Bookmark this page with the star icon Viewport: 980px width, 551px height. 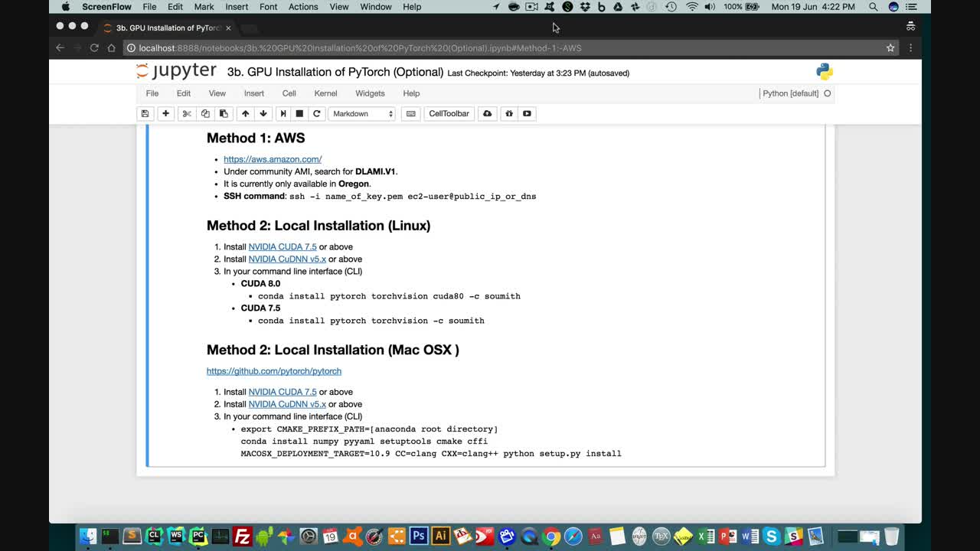pos(890,47)
